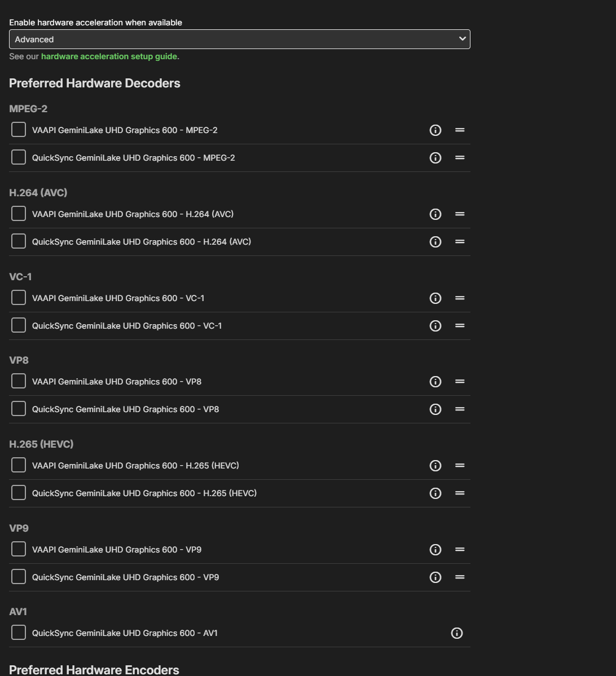Open hardware acceleration setup guide link
This screenshot has width=616, height=676.
109,56
